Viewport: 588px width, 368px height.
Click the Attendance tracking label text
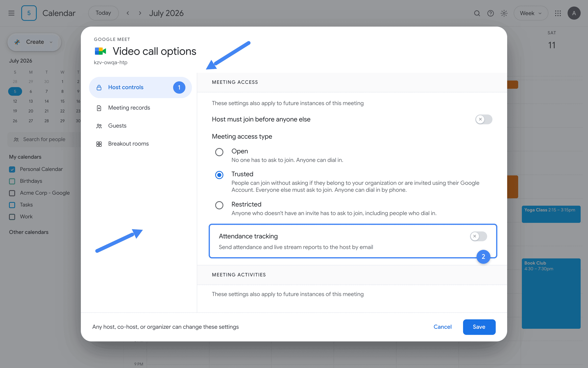(x=248, y=236)
